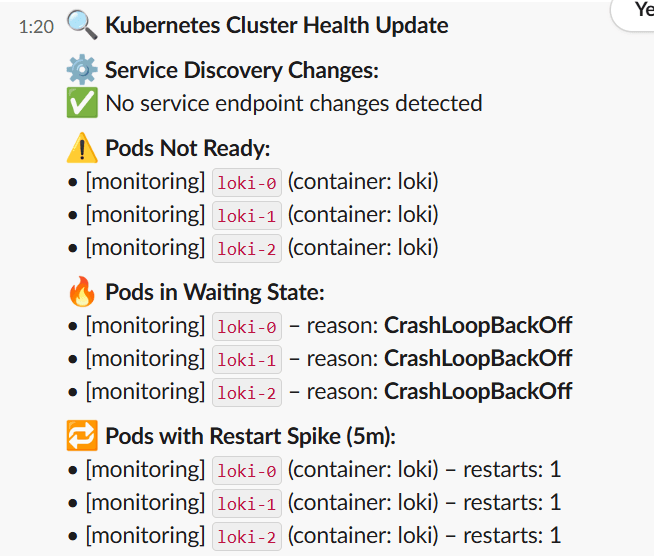Click No service endpoint changes detected text

pyautogui.click(x=294, y=103)
